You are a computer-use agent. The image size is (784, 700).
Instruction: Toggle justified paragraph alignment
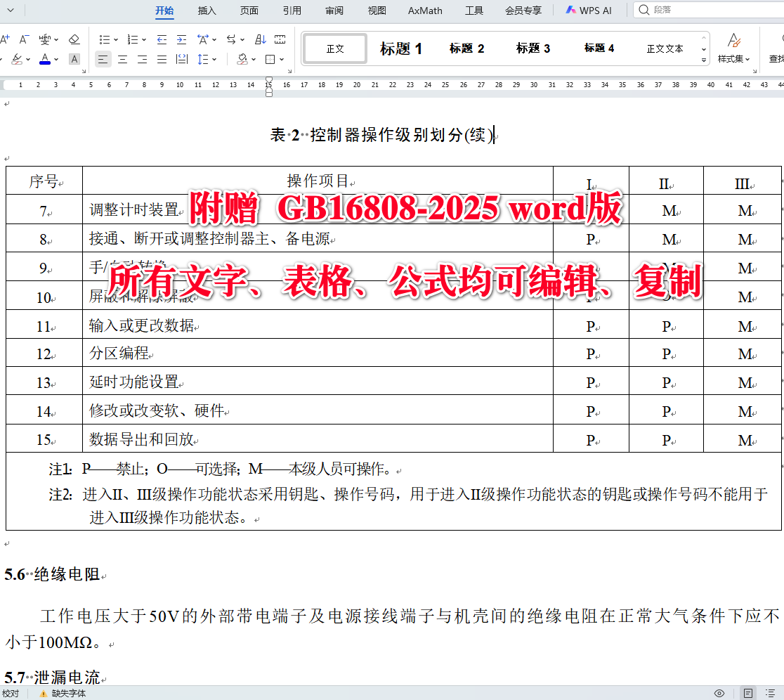[162, 59]
